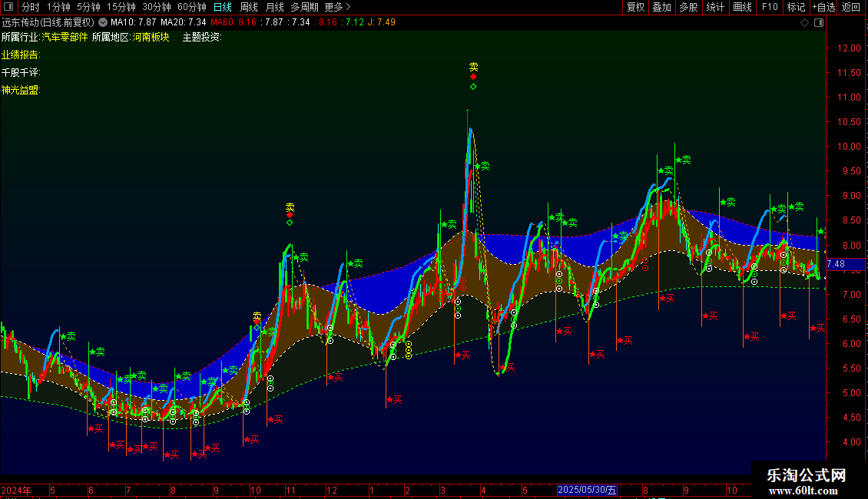This screenshot has width=868, height=499.
Task: Open the round dropdown beside 远东传动 title
Action: click(x=103, y=22)
